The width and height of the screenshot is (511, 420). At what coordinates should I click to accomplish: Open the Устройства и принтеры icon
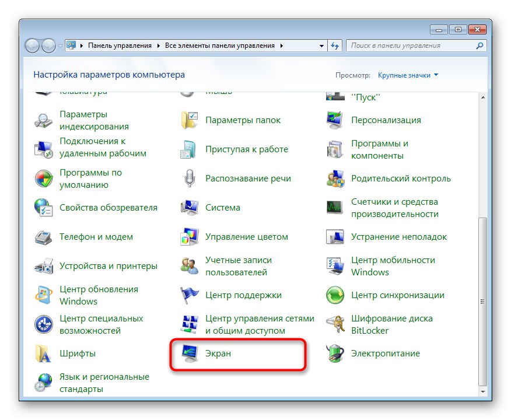coord(43,266)
